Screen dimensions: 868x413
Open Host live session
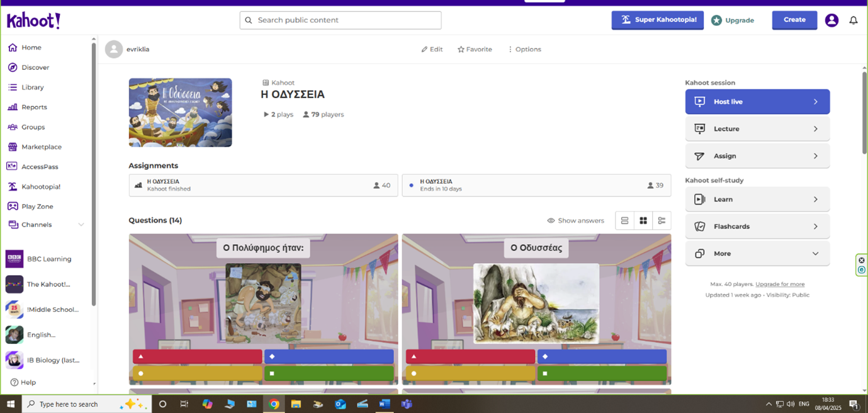click(x=757, y=102)
